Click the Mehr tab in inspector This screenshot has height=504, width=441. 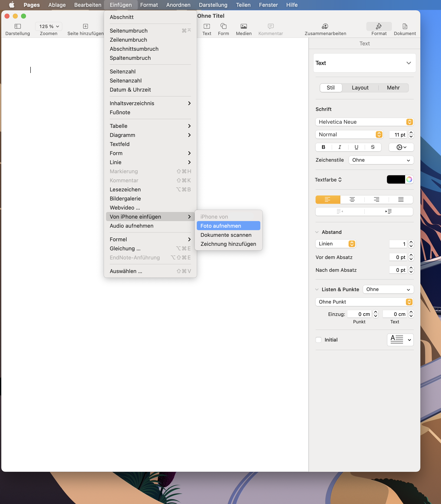(x=393, y=88)
